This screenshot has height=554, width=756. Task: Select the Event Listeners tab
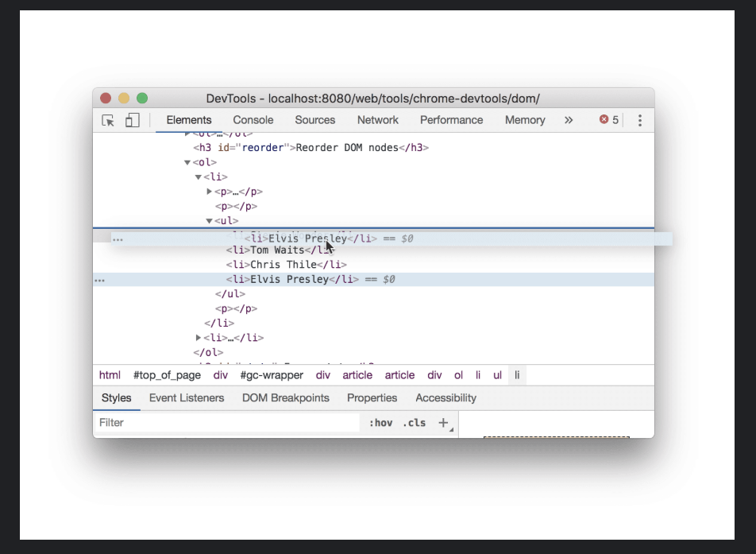click(187, 397)
